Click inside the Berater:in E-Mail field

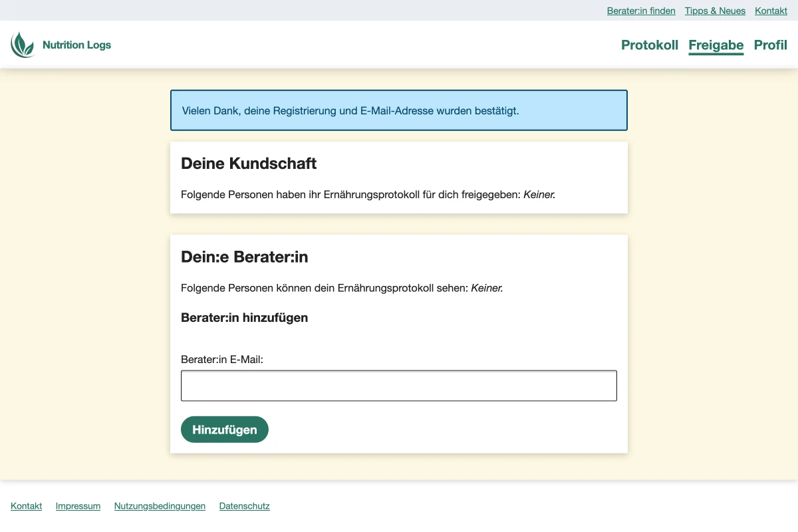[x=399, y=385]
